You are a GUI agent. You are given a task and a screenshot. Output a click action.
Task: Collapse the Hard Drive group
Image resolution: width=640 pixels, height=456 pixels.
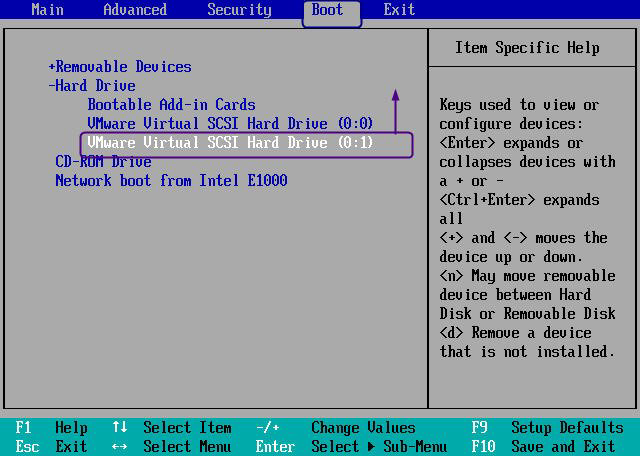coord(92,86)
